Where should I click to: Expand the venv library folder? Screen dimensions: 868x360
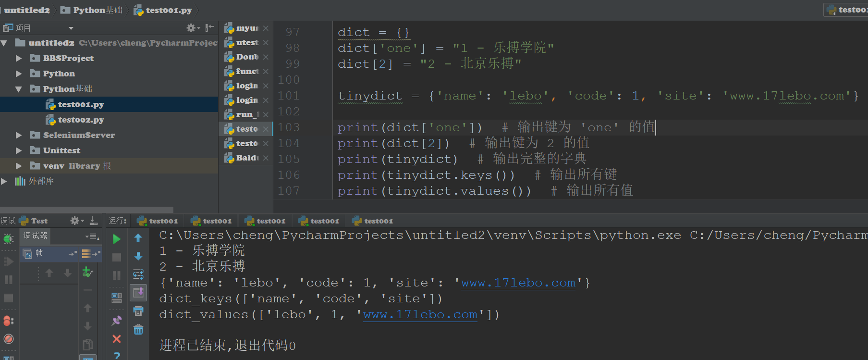[19, 166]
